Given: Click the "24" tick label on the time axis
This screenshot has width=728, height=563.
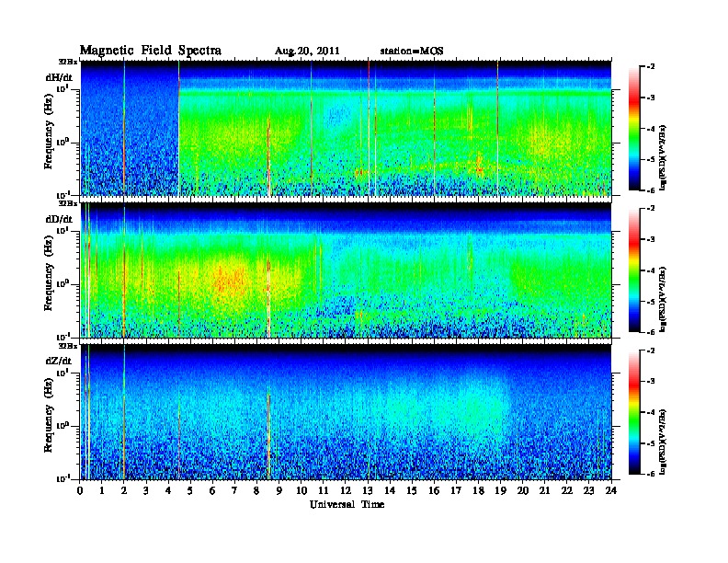Looking at the screenshot, I should tap(611, 491).
